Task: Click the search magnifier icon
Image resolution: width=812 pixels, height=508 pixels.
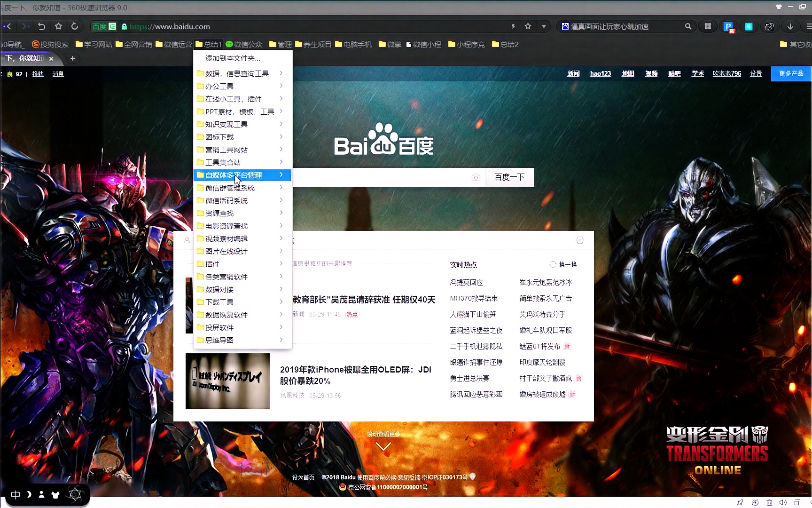Action: click(688, 26)
